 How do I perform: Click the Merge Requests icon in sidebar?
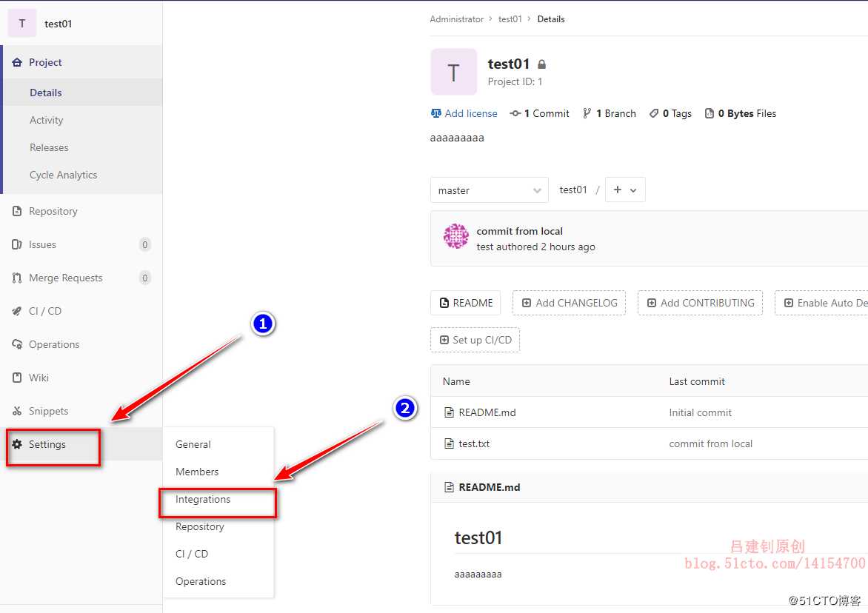17,278
